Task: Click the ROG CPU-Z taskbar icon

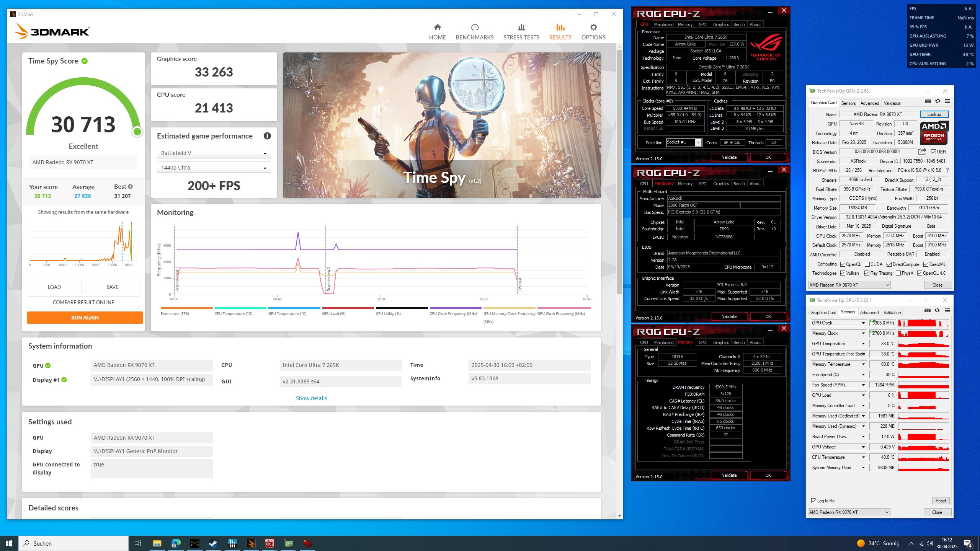Action: click(269, 543)
